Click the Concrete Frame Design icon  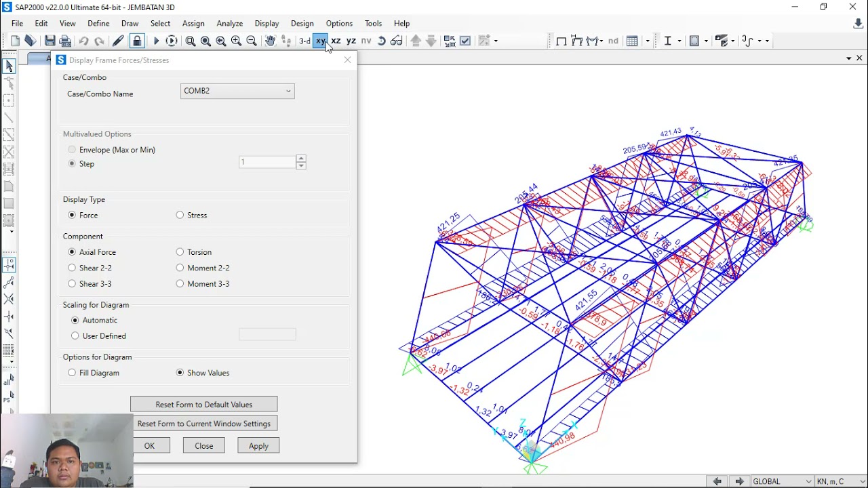pyautogui.click(x=694, y=41)
